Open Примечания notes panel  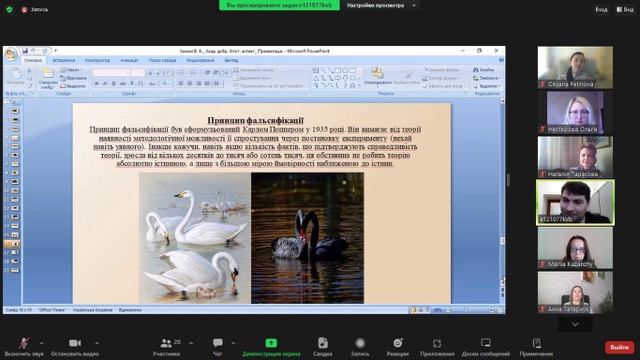pyautogui.click(x=536, y=347)
